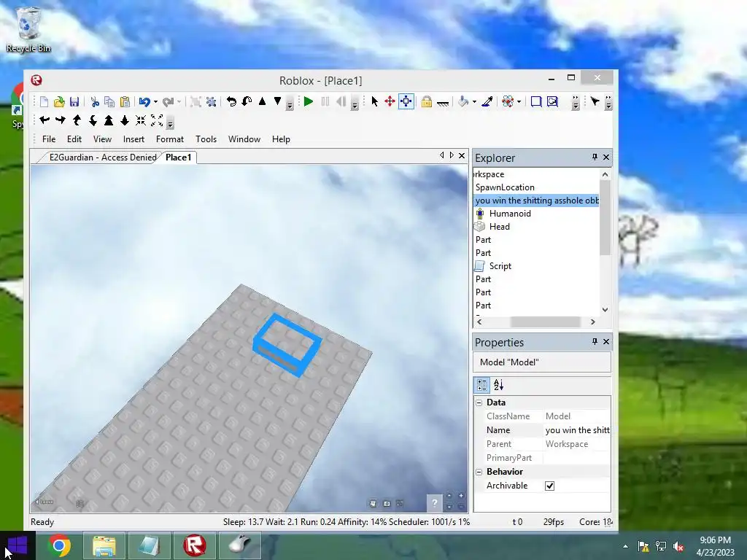Open the Format menu
Image resolution: width=747 pixels, height=560 pixels.
(x=169, y=139)
